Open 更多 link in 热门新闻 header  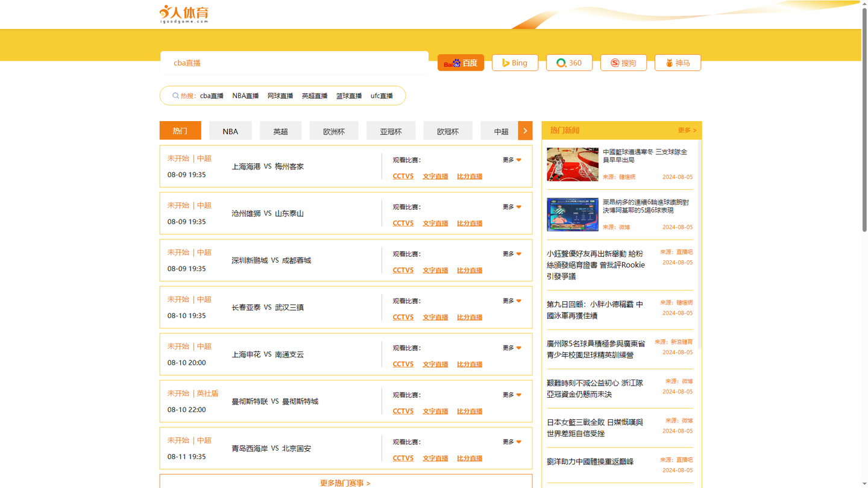687,130
